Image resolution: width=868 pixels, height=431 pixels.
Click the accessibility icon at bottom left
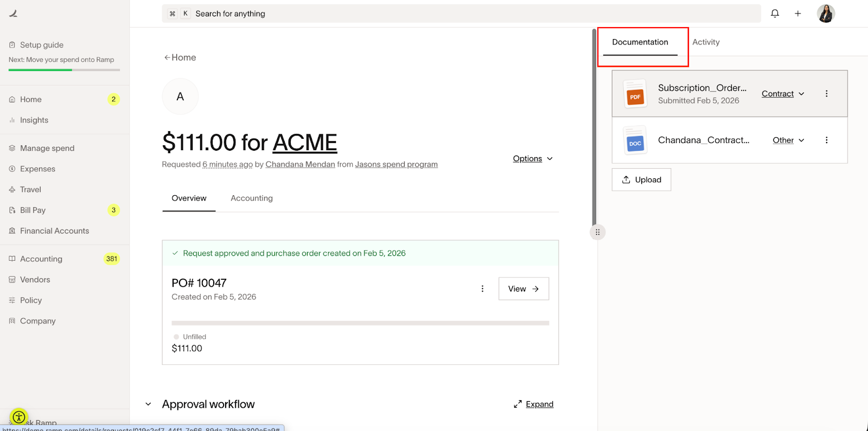click(x=19, y=417)
